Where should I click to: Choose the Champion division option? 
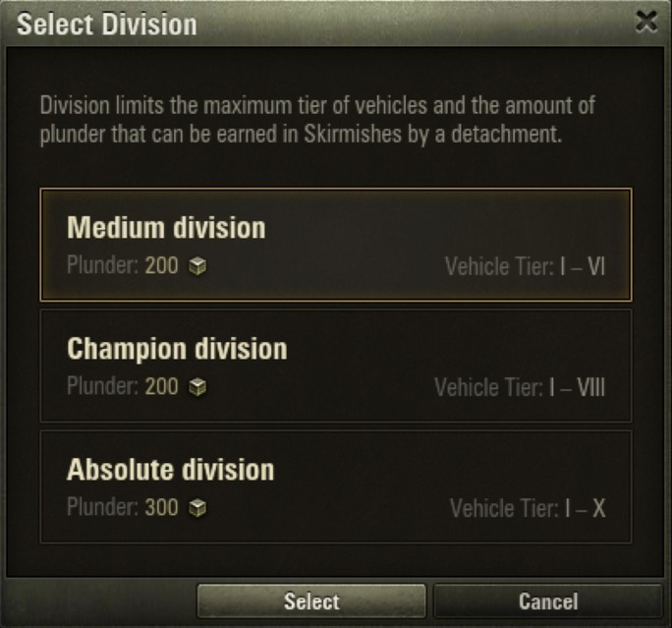[335, 366]
